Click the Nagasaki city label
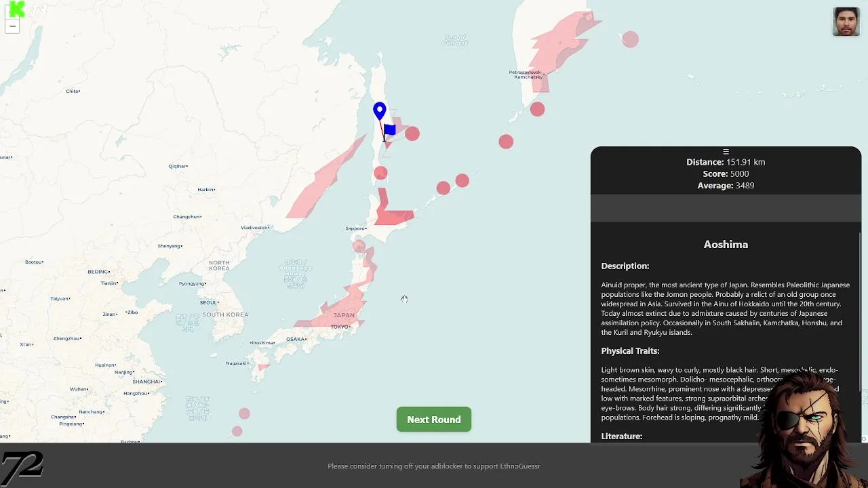This screenshot has width=868, height=488. tap(237, 363)
